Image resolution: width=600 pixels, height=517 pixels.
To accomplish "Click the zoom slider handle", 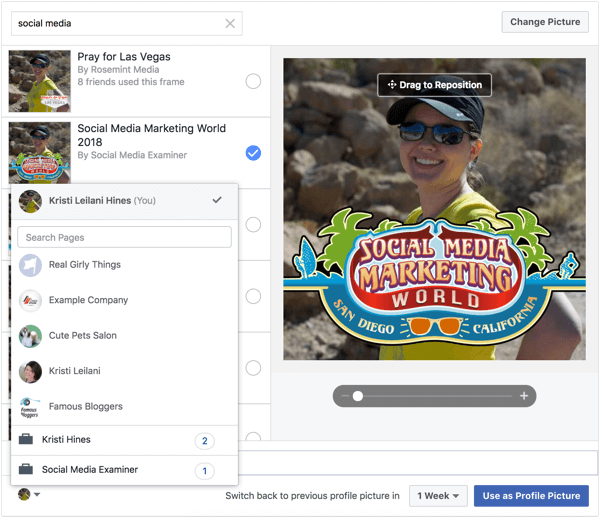I will 358,396.
